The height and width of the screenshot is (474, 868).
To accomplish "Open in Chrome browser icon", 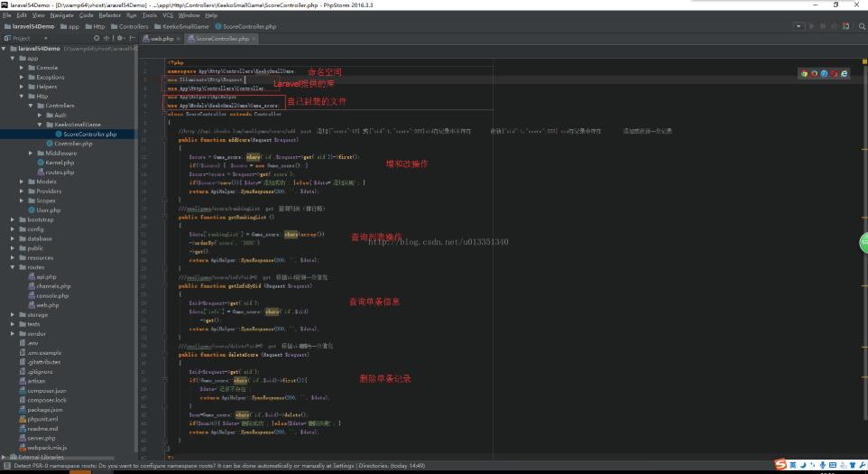I will [x=803, y=74].
